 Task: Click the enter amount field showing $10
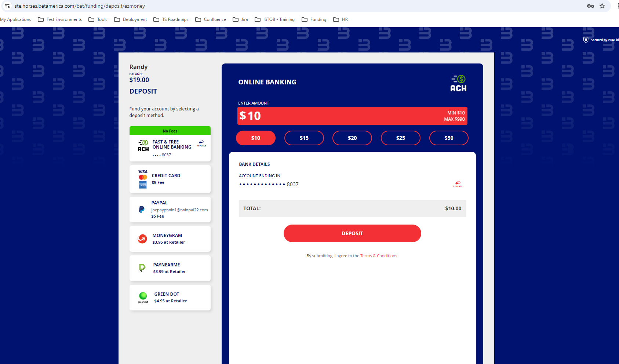[x=352, y=116]
